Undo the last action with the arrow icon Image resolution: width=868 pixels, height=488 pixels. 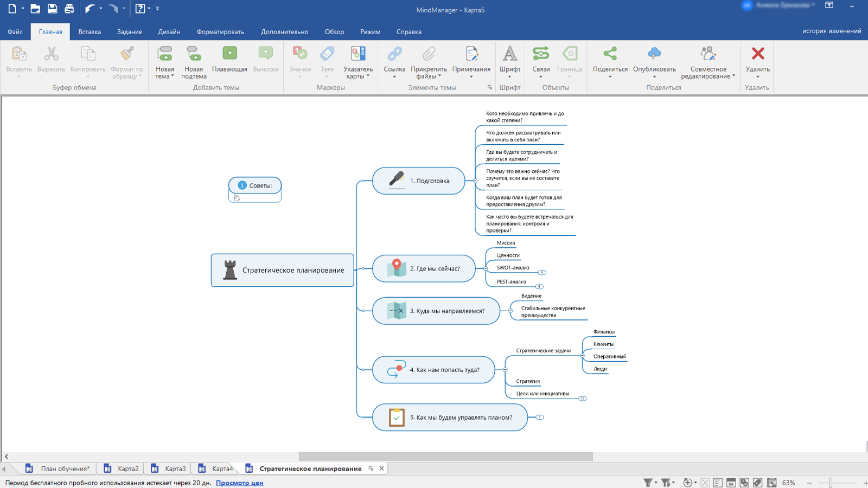[90, 9]
